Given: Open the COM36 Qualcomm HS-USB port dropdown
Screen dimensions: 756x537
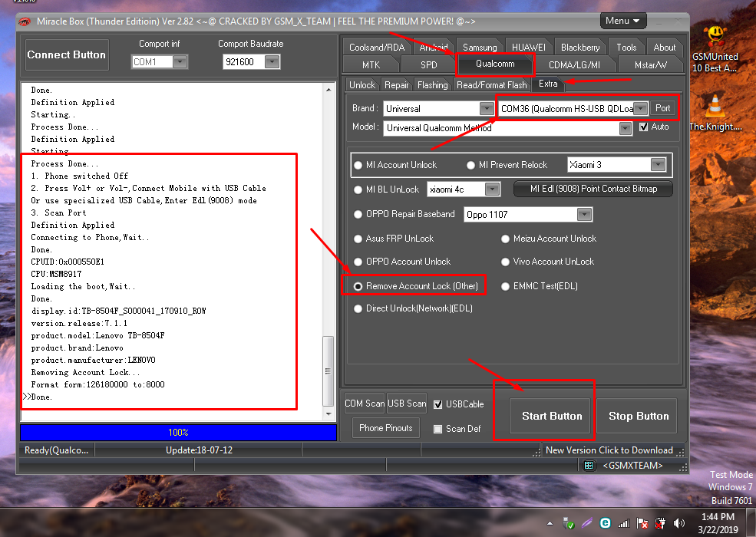Looking at the screenshot, I should [x=640, y=108].
